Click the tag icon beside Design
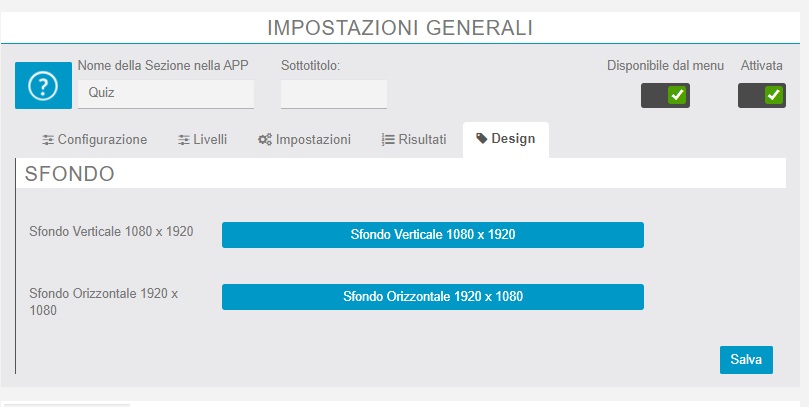 pyautogui.click(x=482, y=139)
